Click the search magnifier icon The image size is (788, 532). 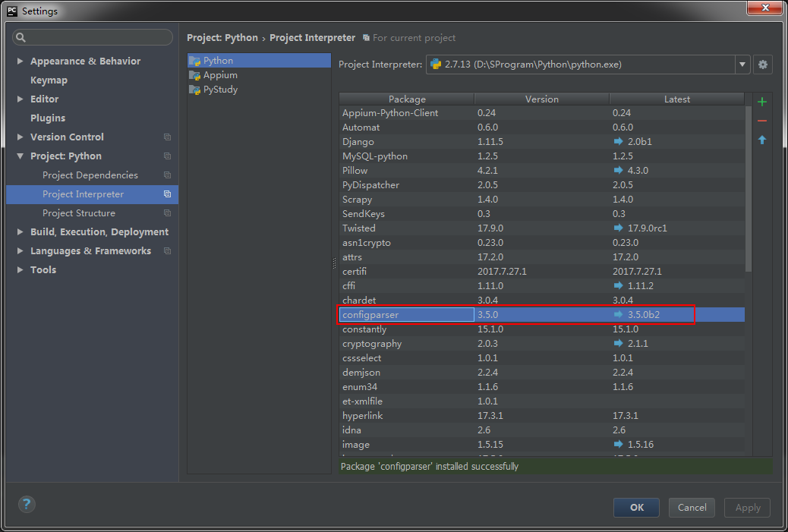click(x=21, y=37)
